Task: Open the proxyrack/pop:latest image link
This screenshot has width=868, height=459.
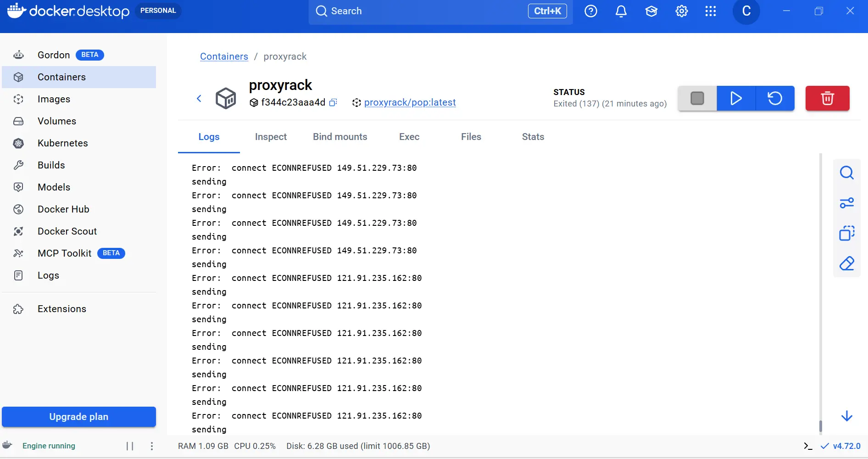Action: click(410, 102)
